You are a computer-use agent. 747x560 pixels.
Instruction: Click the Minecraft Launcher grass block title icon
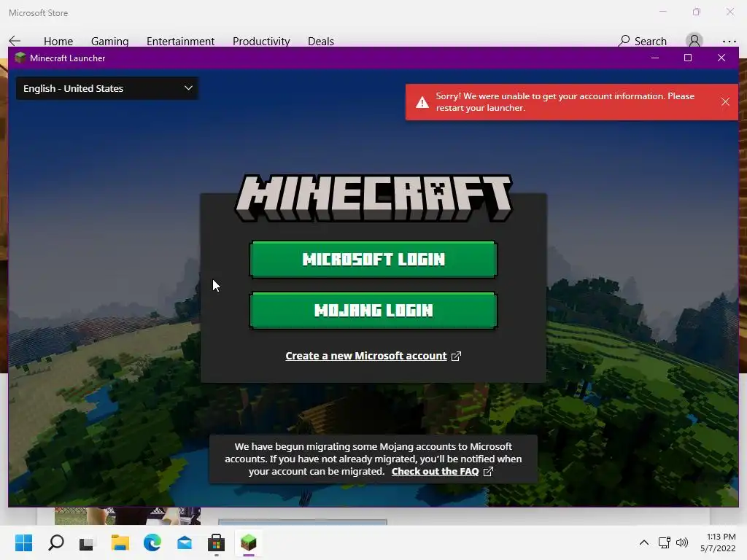click(20, 58)
